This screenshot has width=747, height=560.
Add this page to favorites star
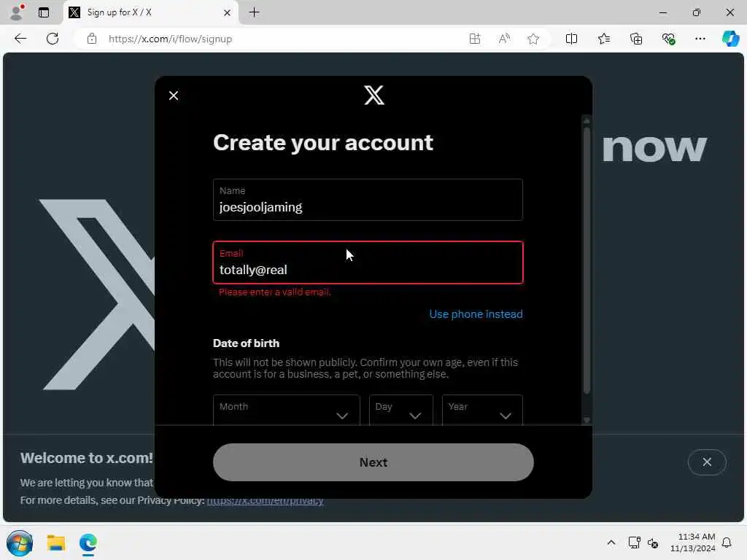tap(533, 39)
